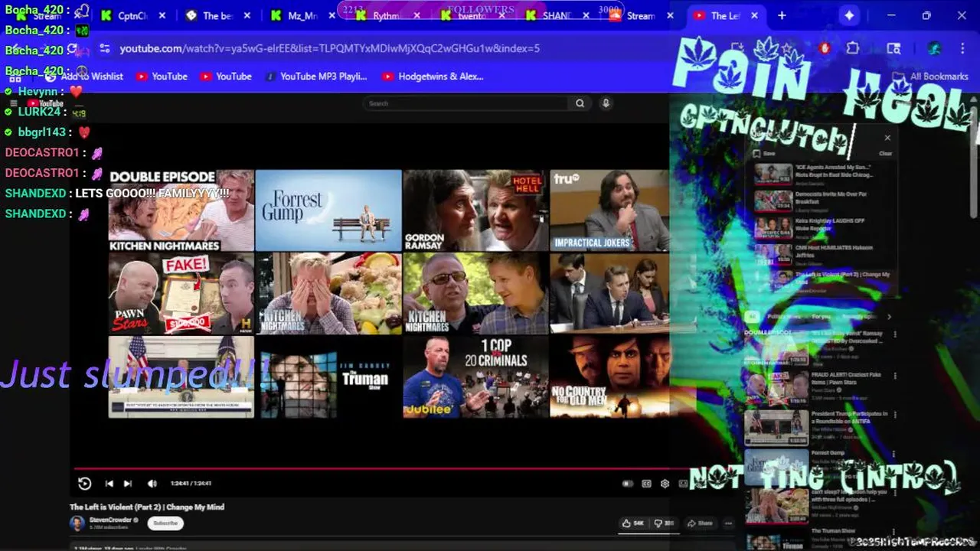
Task: Close the playlist panel with the X
Action: (887, 138)
